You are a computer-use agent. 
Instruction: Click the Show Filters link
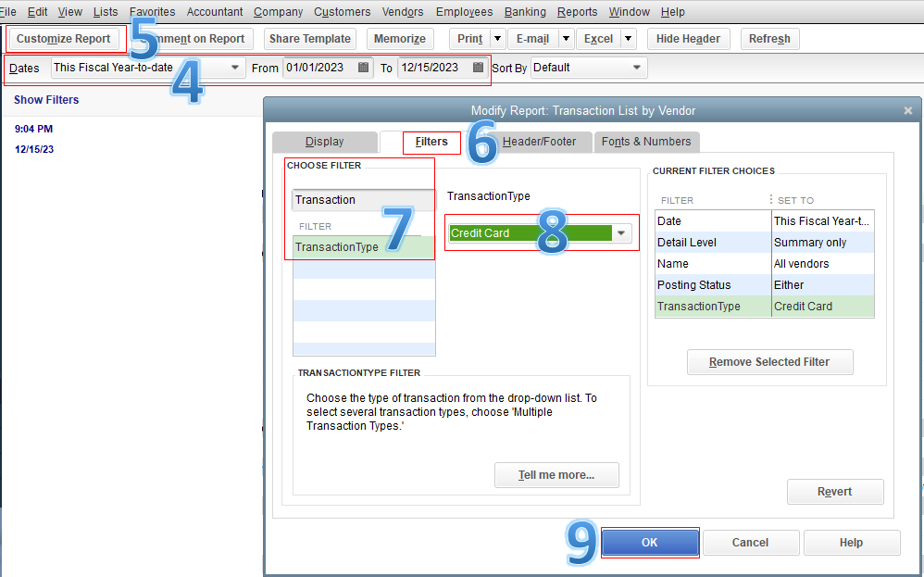(46, 100)
